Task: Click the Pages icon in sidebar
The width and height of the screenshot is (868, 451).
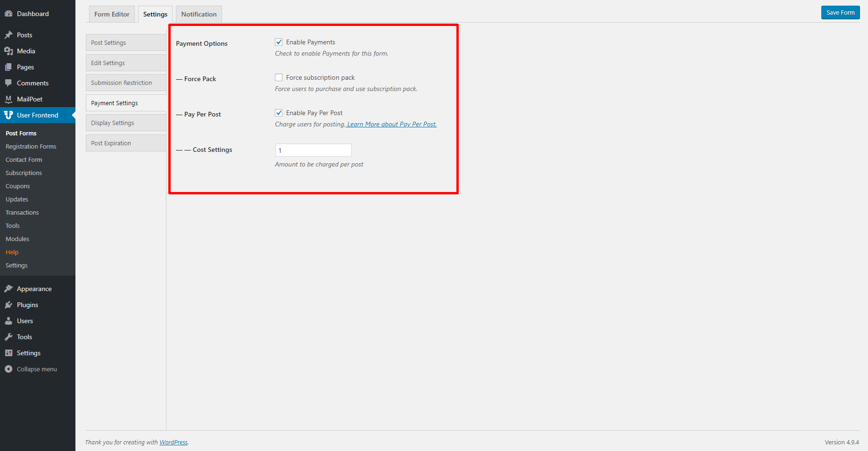Action: (x=8, y=67)
